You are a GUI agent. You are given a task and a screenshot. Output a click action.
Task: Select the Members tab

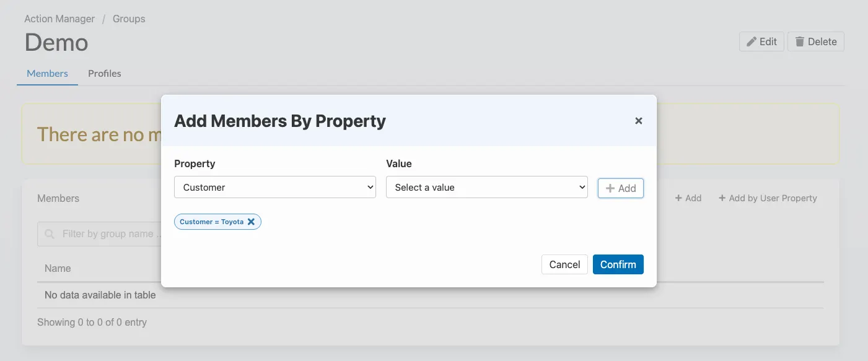click(x=47, y=73)
